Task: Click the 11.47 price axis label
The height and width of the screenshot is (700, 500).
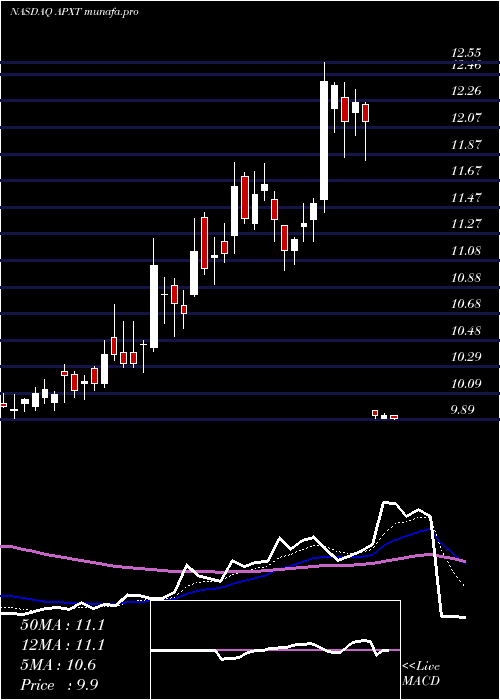Action: (466, 198)
